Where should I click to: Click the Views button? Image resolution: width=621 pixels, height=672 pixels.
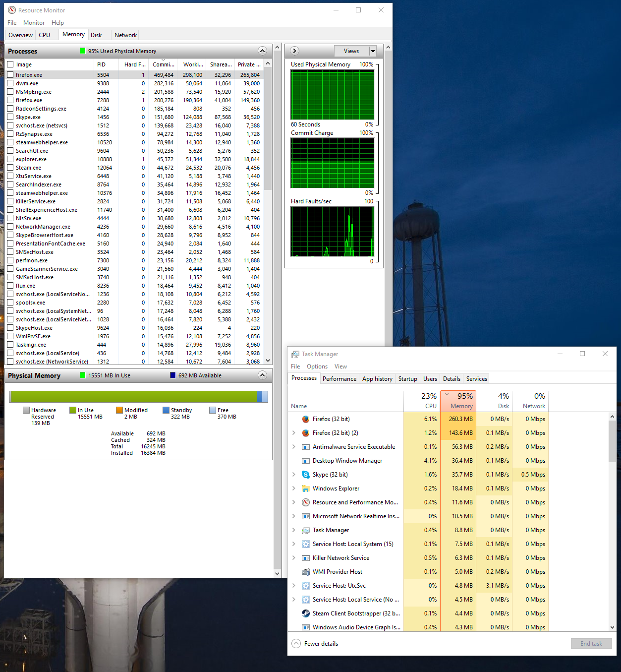[x=351, y=51]
